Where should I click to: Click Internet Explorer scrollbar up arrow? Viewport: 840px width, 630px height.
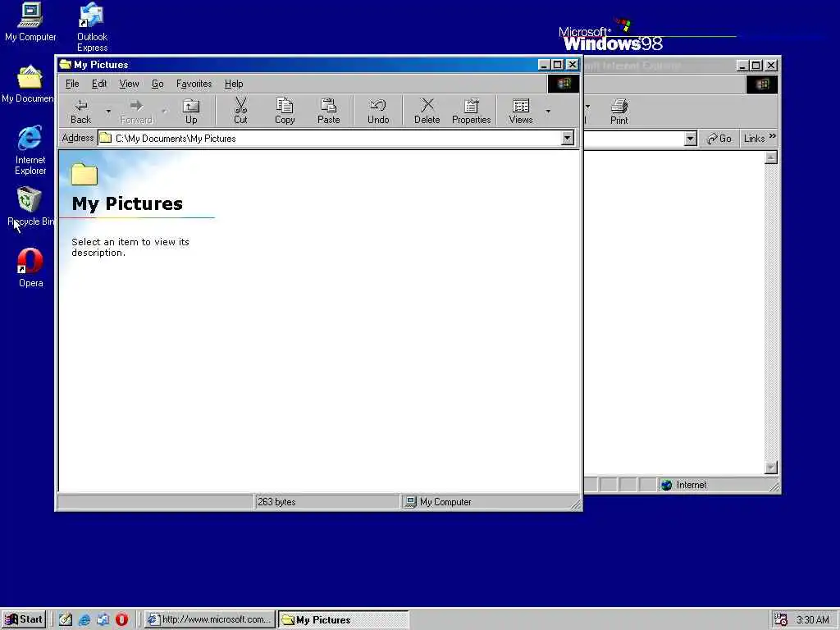tap(771, 157)
